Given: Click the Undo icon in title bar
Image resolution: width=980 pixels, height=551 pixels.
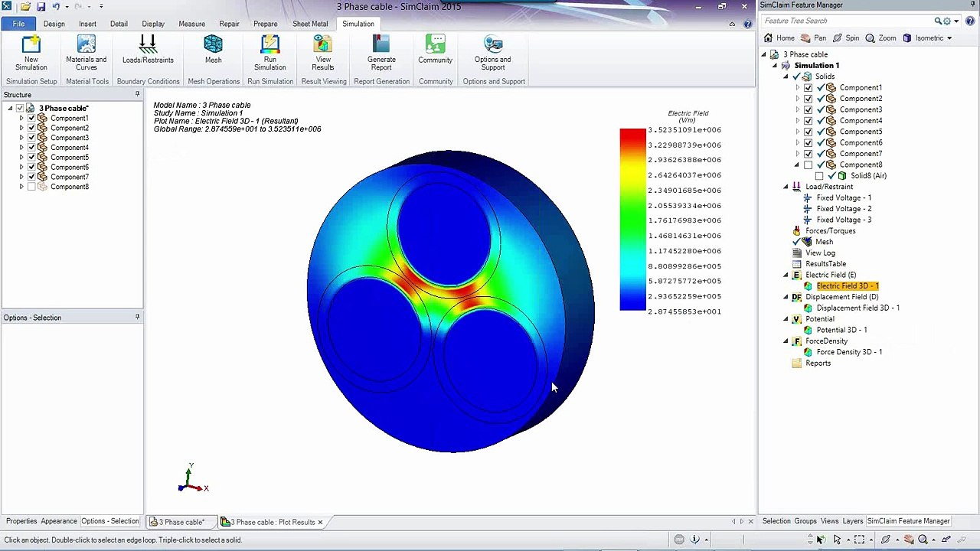Looking at the screenshot, I should 56,6.
